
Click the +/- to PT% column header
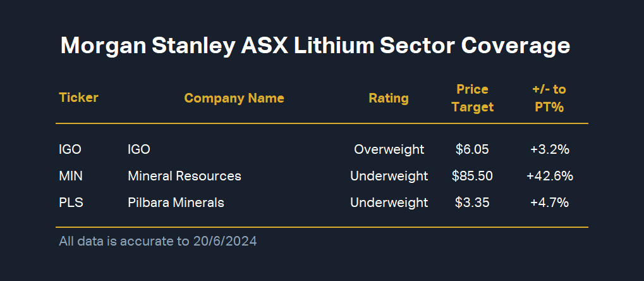pyautogui.click(x=549, y=98)
